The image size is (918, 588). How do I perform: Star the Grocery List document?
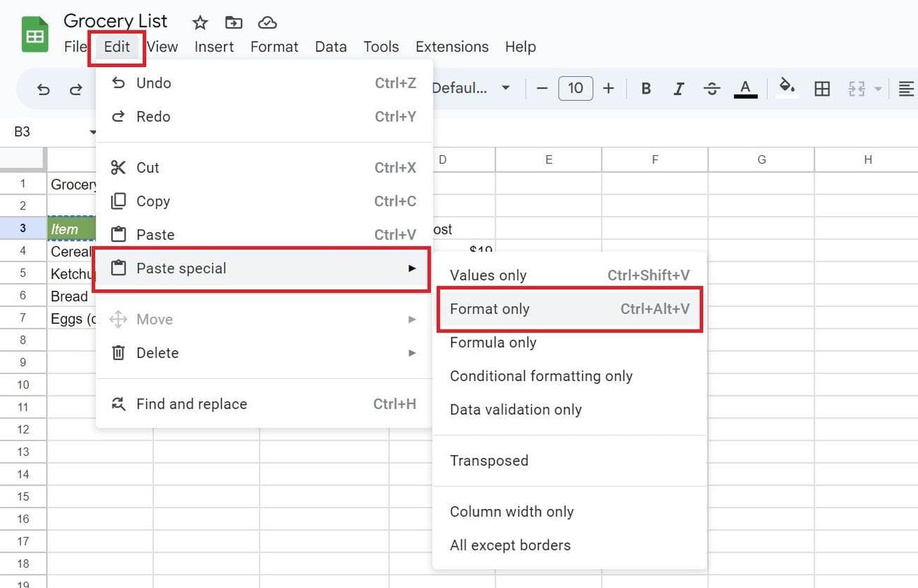(201, 23)
